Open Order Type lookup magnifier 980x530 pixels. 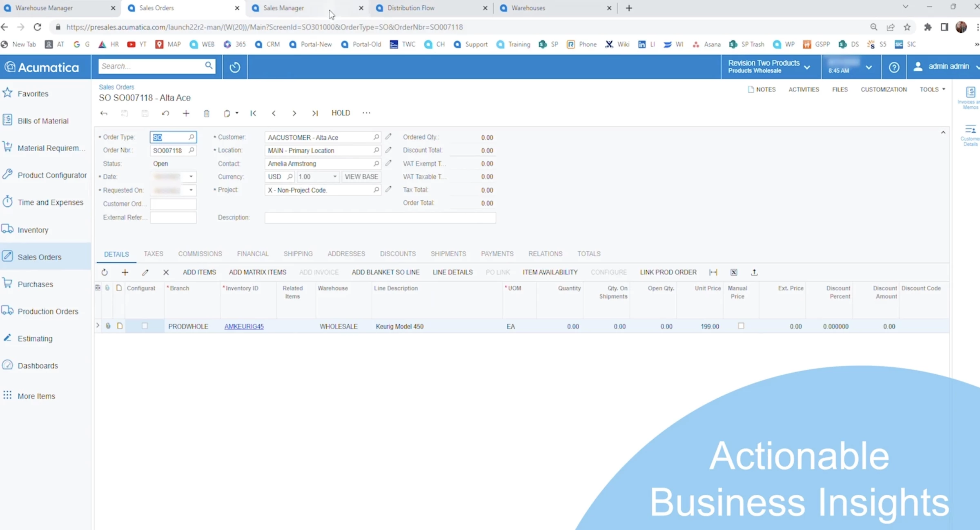pos(191,137)
